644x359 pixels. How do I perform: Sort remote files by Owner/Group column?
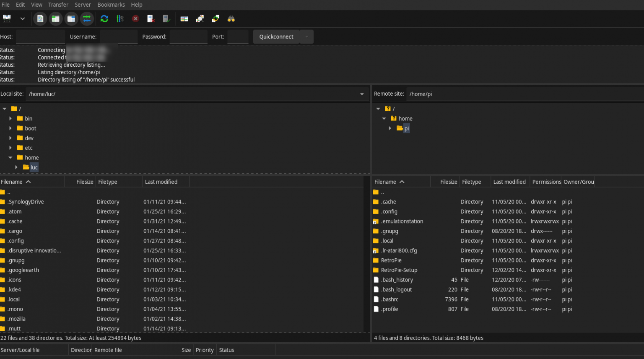pos(579,182)
